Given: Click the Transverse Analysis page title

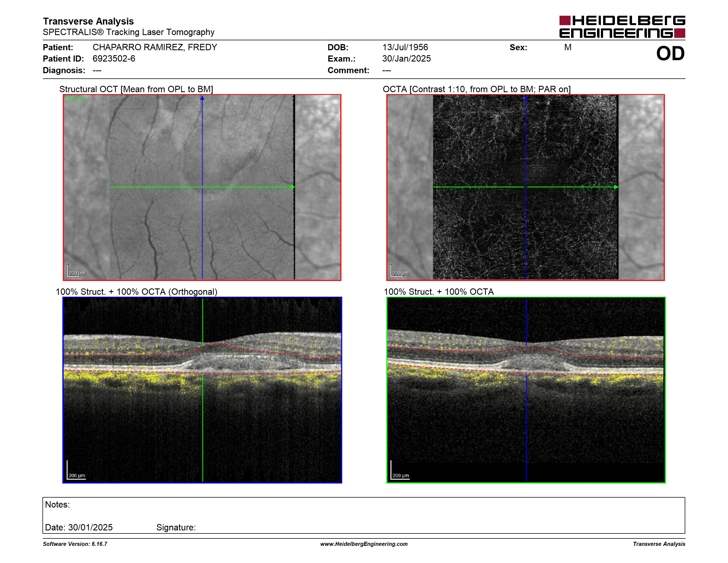Looking at the screenshot, I should [x=88, y=21].
